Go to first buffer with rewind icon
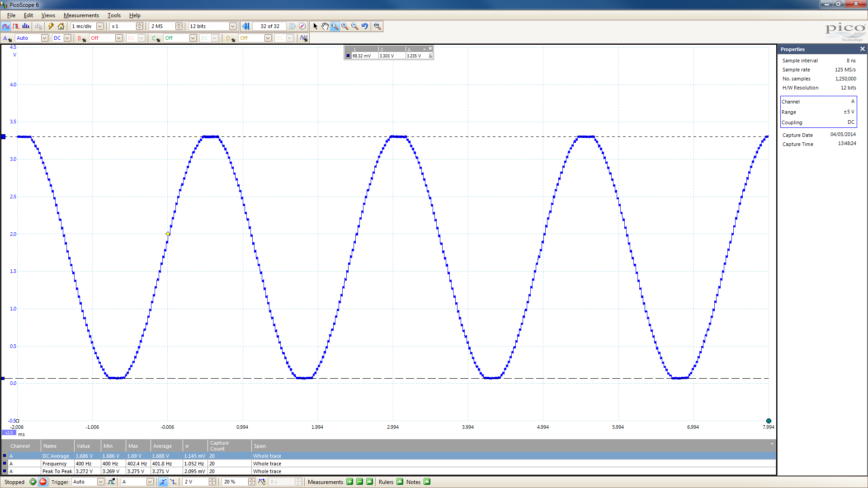 click(x=245, y=26)
